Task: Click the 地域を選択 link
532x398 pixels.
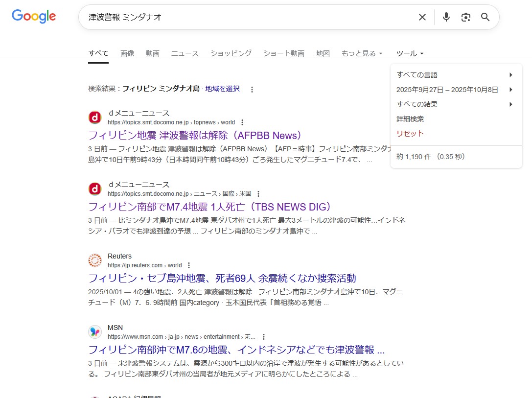Action: point(222,89)
